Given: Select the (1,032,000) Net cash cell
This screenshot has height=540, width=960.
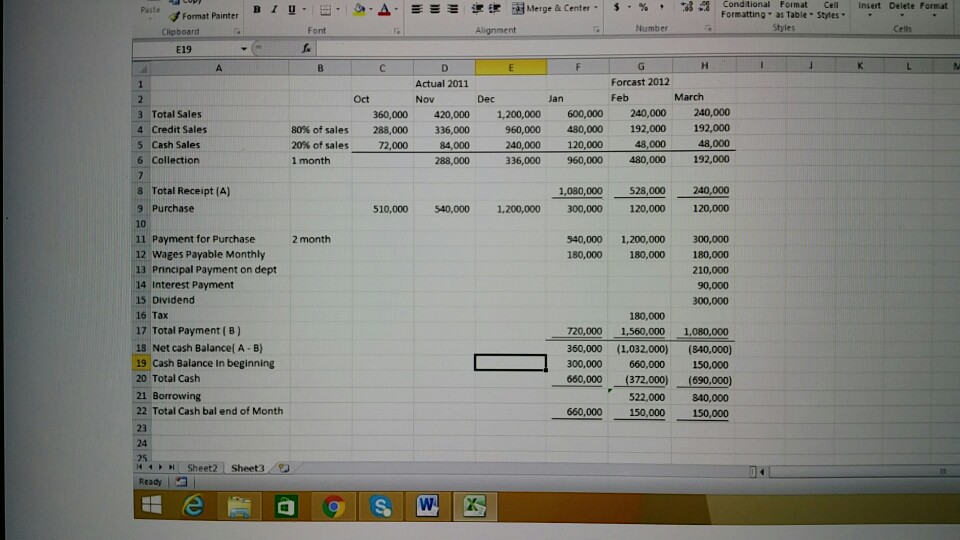Looking at the screenshot, I should (x=640, y=349).
